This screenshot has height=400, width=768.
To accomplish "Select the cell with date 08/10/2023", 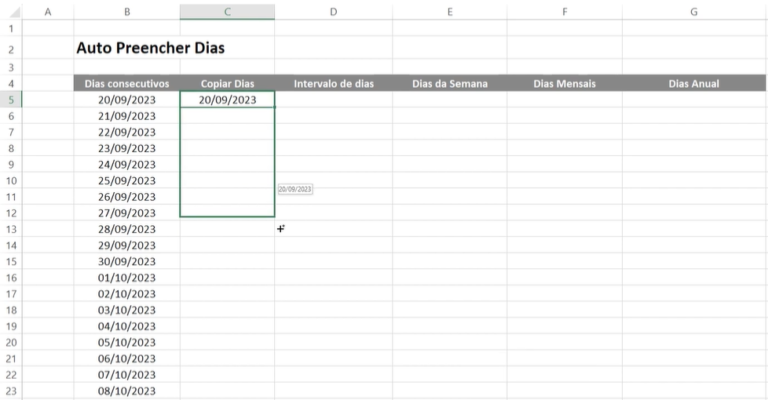I will point(127,391).
